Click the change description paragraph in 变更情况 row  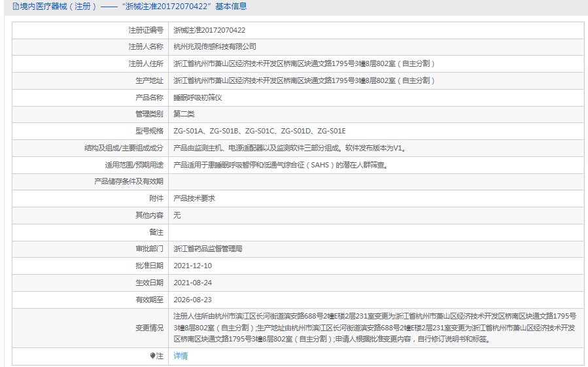click(x=375, y=328)
